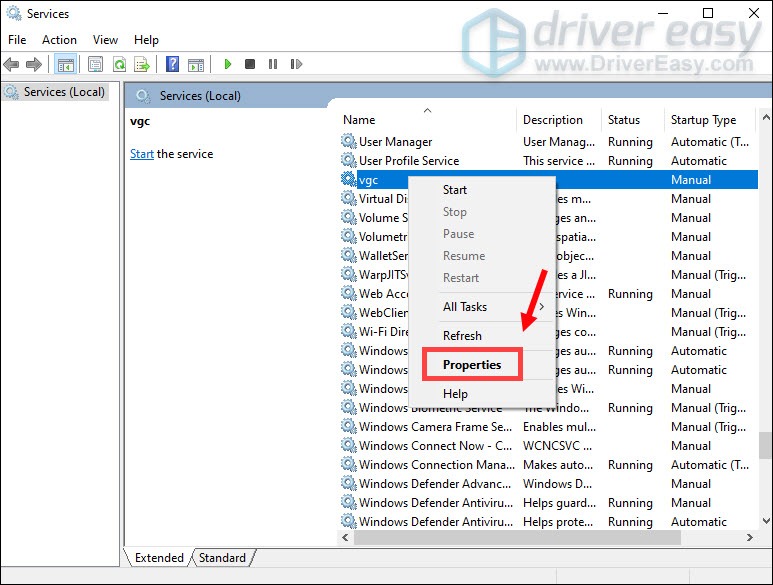The height and width of the screenshot is (585, 773).
Task: Click the blue Help question mark icon
Action: point(172,65)
